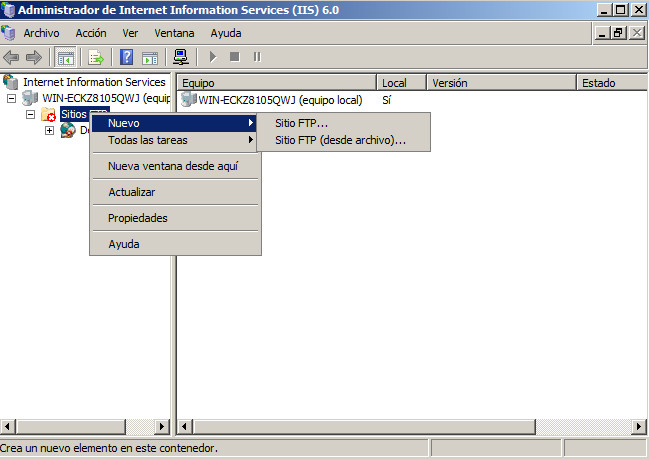Viewport: 649px width, 459px height.
Task: Click the blue Help question mark icon
Action: pos(127,57)
